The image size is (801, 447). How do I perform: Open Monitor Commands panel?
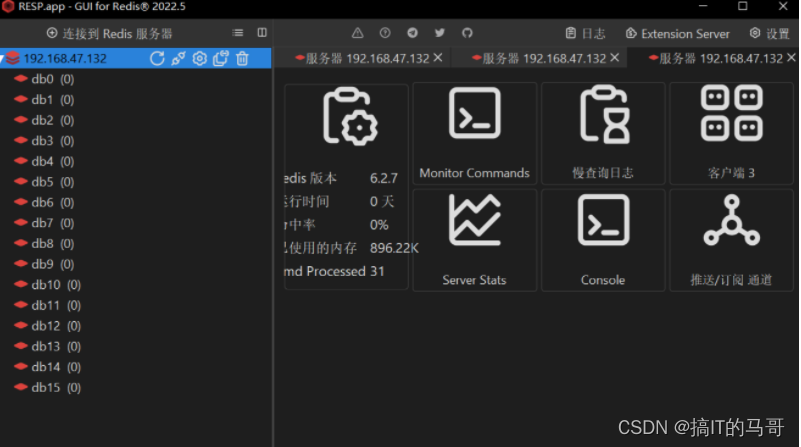(475, 133)
